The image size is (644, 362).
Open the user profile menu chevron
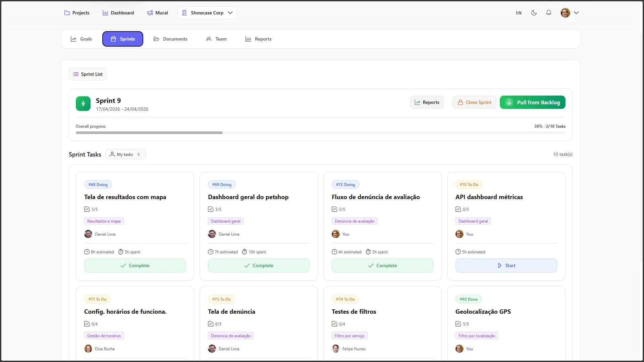576,13
